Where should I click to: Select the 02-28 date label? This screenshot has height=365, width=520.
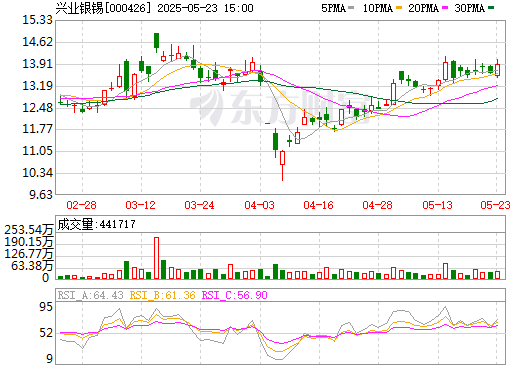(81, 205)
